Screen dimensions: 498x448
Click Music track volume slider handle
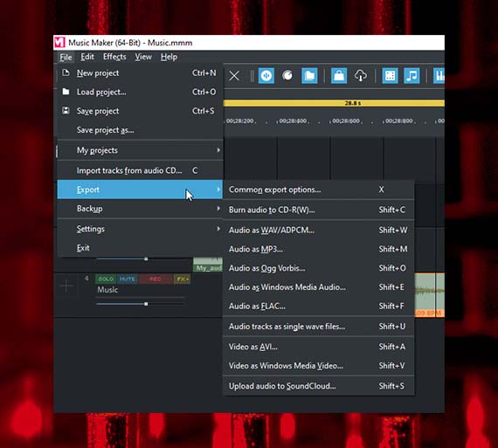tap(146, 304)
